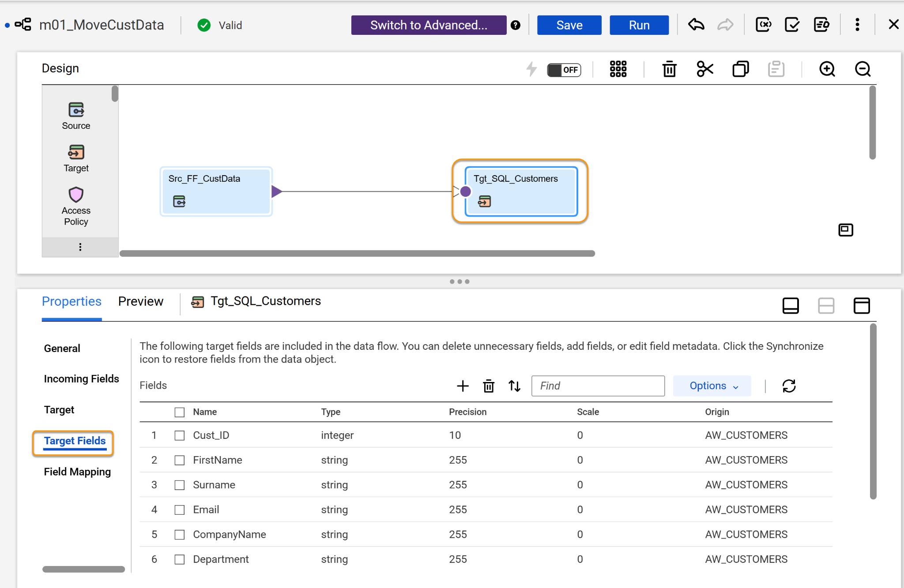Click the validation checkmark icon
The image size is (904, 588).
pyautogui.click(x=792, y=25)
